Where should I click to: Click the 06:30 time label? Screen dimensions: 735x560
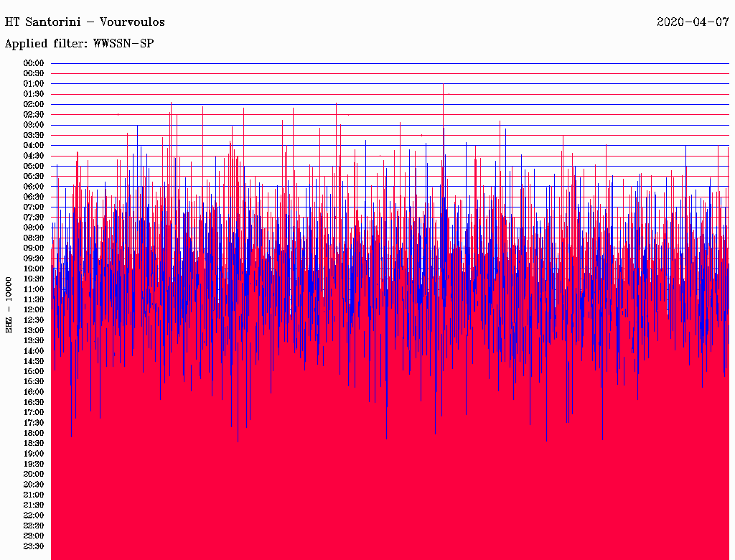click(x=34, y=197)
